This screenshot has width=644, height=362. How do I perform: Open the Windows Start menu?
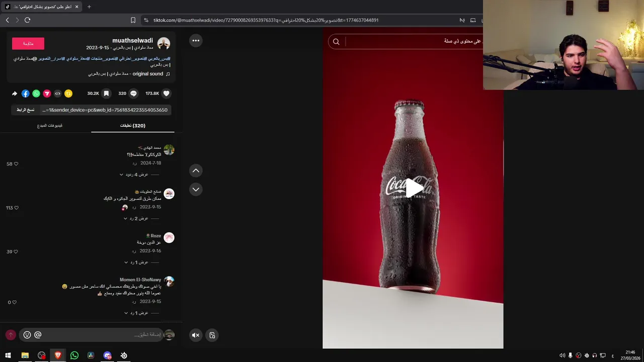click(8, 355)
